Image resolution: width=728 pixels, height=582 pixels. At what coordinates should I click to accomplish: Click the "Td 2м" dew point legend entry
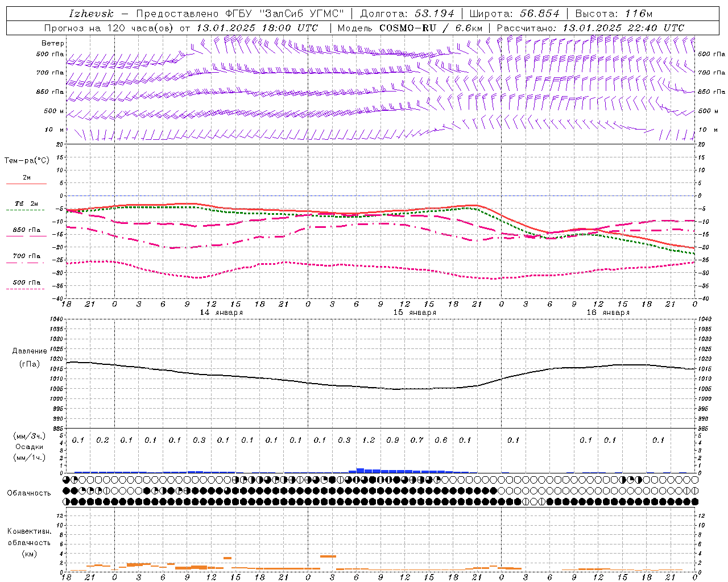(x=27, y=203)
